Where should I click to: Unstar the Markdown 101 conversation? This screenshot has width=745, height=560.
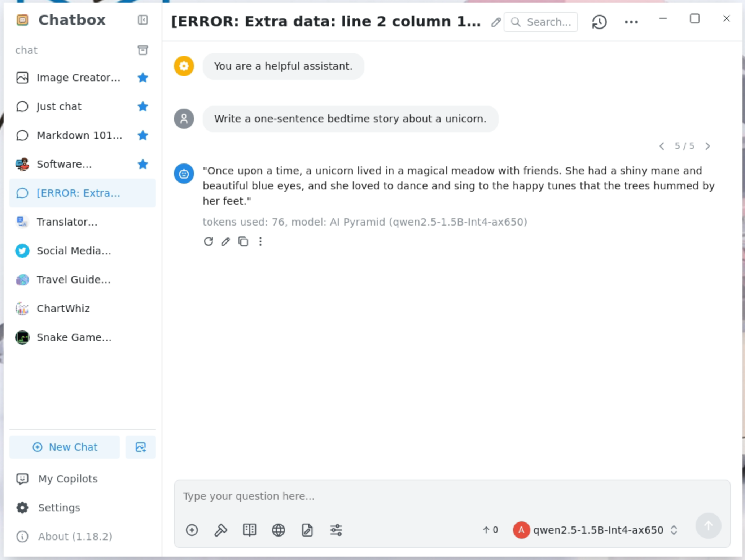click(143, 135)
